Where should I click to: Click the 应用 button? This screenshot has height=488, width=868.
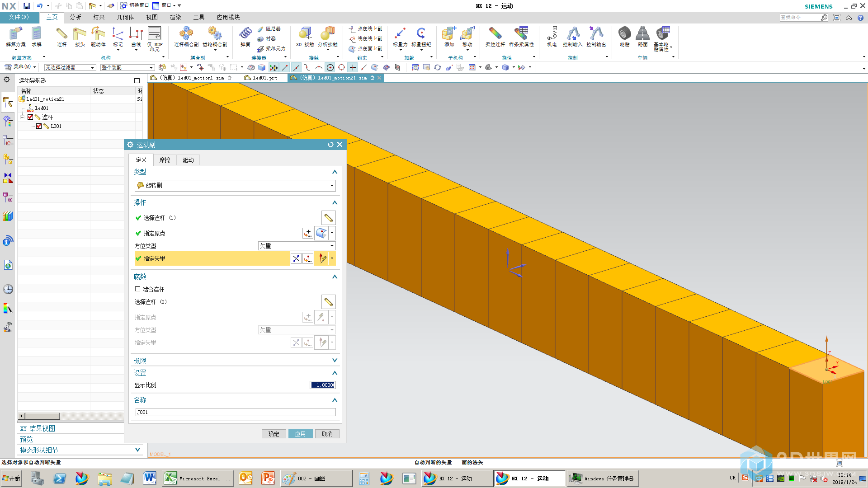300,434
